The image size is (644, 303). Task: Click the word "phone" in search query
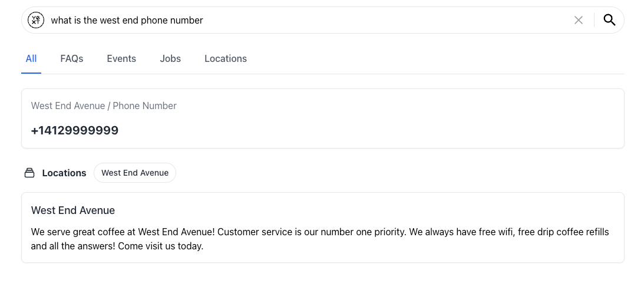pos(154,21)
